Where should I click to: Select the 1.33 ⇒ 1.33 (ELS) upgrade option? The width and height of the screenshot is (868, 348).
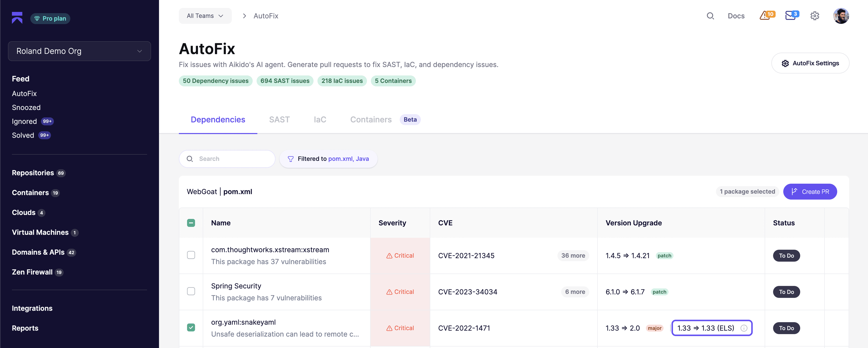[712, 328]
